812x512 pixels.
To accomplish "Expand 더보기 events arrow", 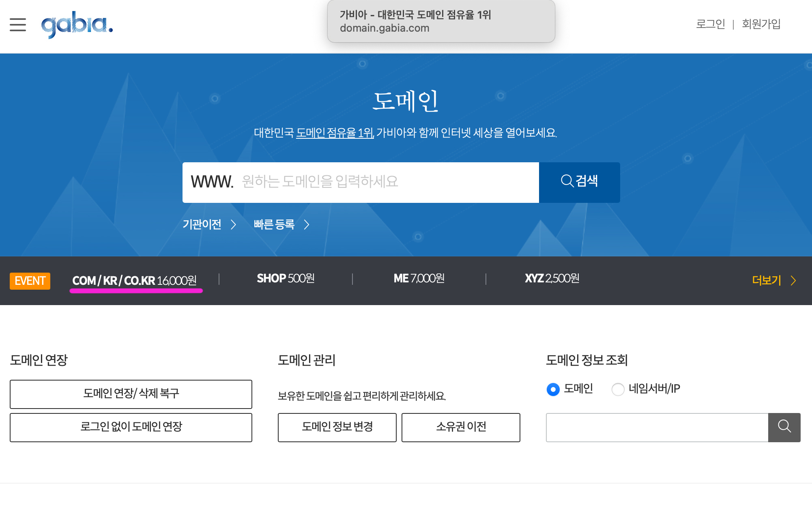I will click(793, 280).
